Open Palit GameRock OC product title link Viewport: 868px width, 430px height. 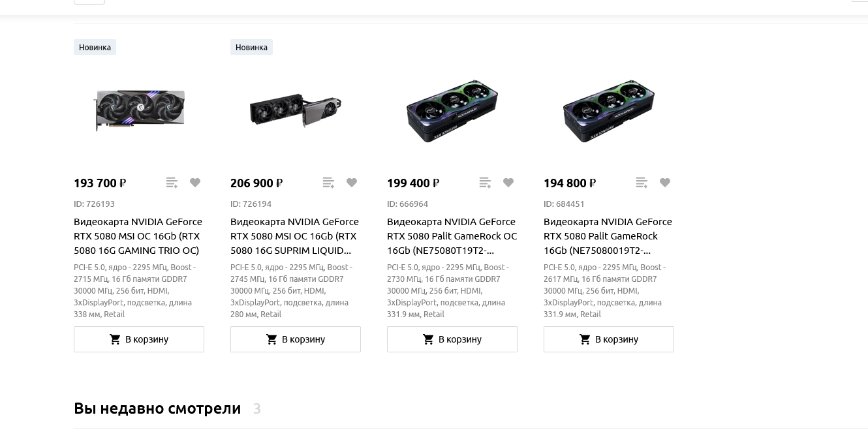452,236
